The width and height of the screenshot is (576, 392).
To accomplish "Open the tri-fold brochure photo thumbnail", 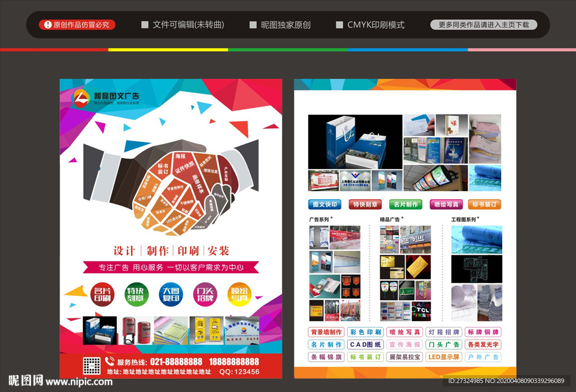I will point(325,287).
